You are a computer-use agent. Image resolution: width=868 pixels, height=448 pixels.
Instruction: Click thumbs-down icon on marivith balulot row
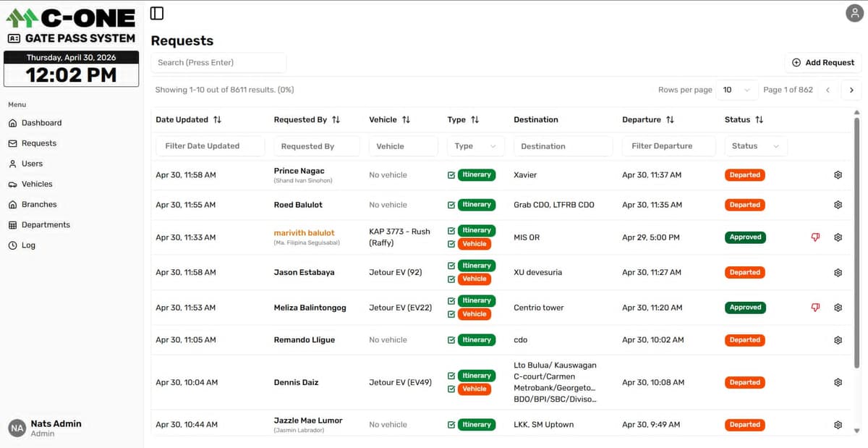click(815, 237)
